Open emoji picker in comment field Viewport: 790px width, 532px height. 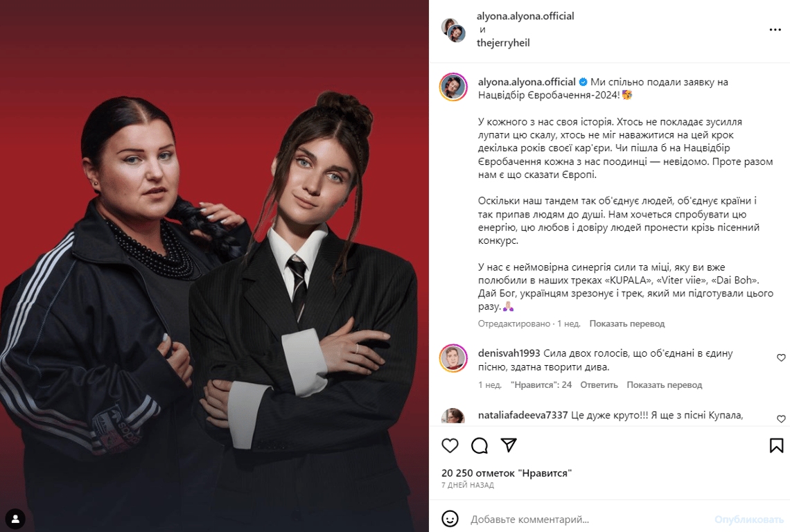coord(450,518)
